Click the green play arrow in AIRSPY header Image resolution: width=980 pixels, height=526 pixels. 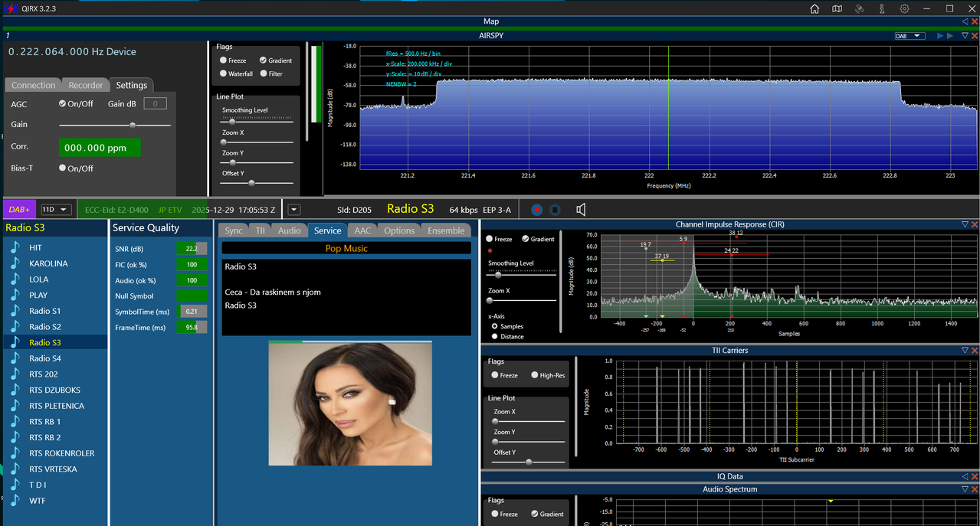pyautogui.click(x=950, y=36)
